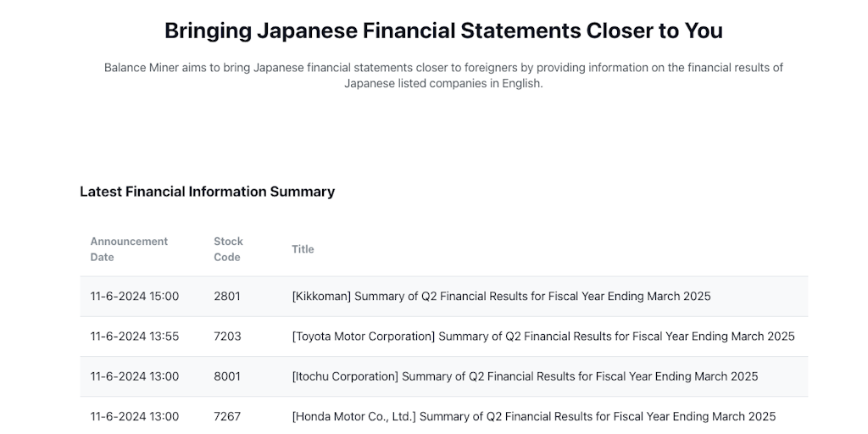Open the Itochu Corporation Q2 results summary
Image resolution: width=868 pixels, height=434 pixels.
(x=525, y=376)
